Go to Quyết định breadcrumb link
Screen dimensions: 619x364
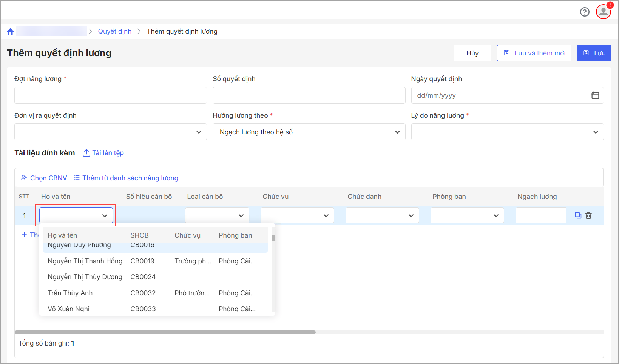115,31
